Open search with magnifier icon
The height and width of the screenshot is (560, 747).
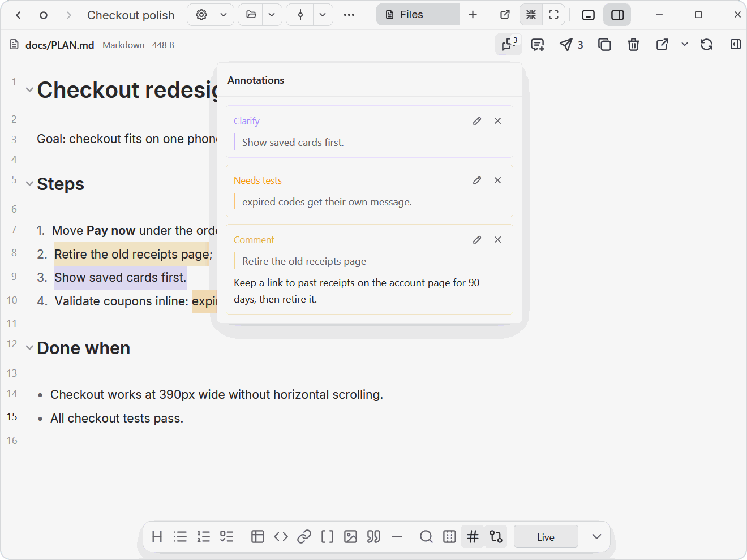pyautogui.click(x=427, y=537)
